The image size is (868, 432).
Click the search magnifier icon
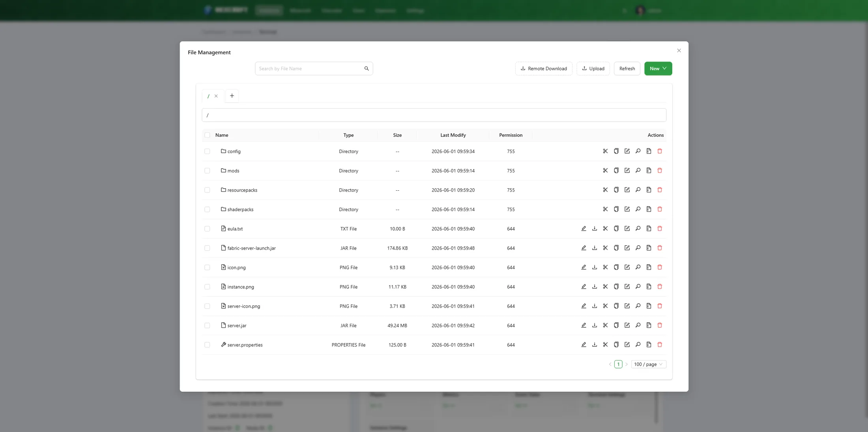[367, 69]
